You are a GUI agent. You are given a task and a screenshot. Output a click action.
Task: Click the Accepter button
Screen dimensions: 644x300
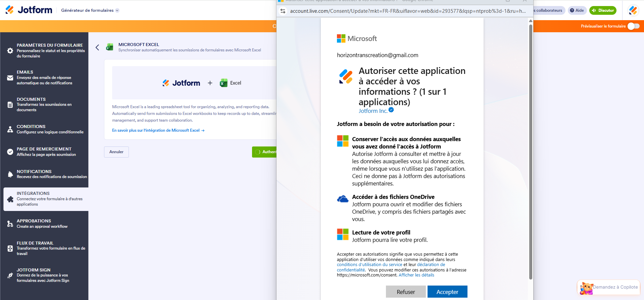[447, 292]
